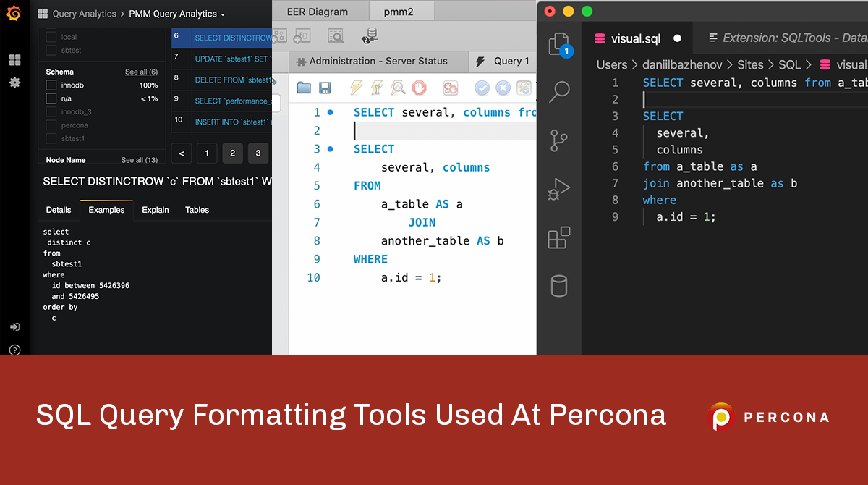This screenshot has width=868, height=485.
Task: Click Search Table Data icon in Workbench
Action: (336, 35)
